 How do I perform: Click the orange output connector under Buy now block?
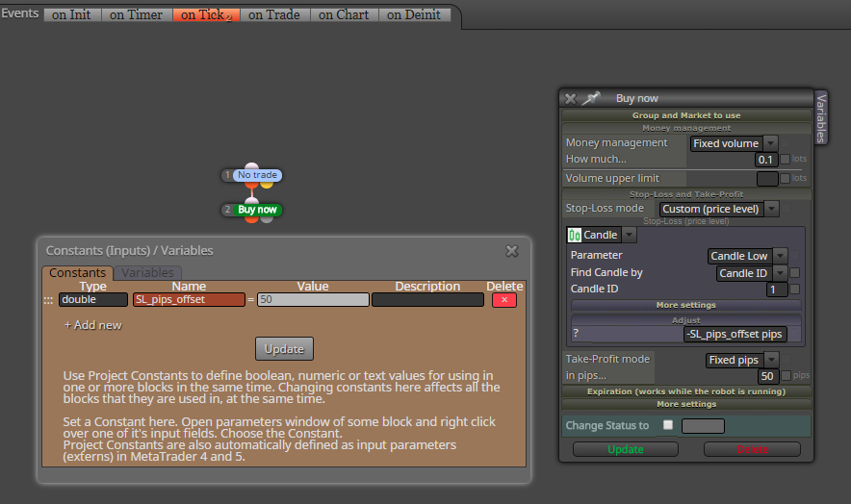tap(251, 219)
